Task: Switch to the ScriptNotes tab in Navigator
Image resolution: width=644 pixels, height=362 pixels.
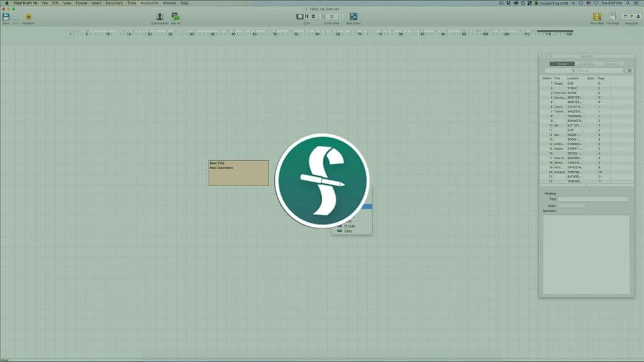Action: (x=587, y=64)
